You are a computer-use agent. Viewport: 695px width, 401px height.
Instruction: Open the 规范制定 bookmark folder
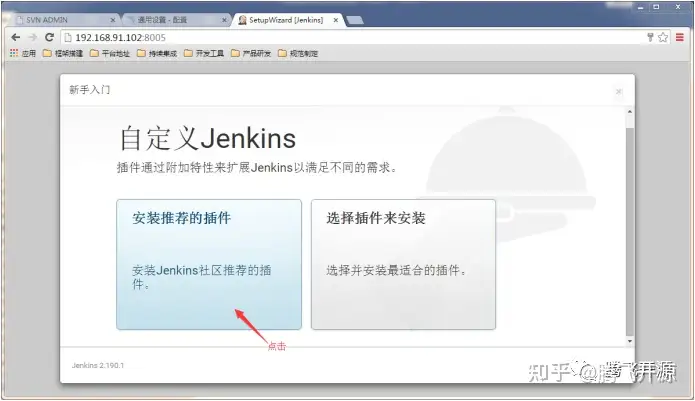tap(298, 53)
